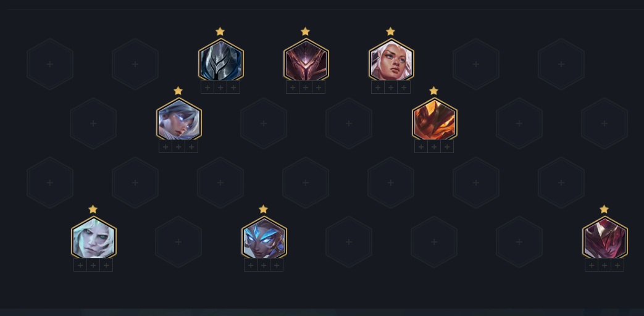The width and height of the screenshot is (644, 316).
Task: Pick the blue-masked champion portrait
Action: point(264,238)
